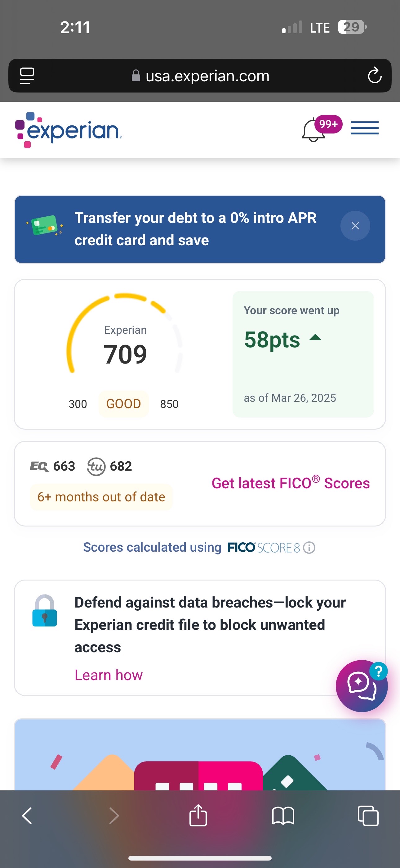The image size is (400, 868).
Task: Tap the Safari reload page icon
Action: pos(374,75)
